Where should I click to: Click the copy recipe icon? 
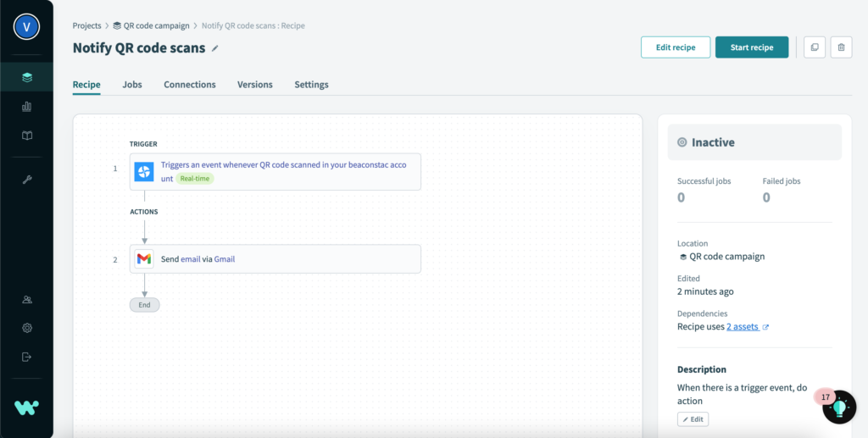pos(815,47)
